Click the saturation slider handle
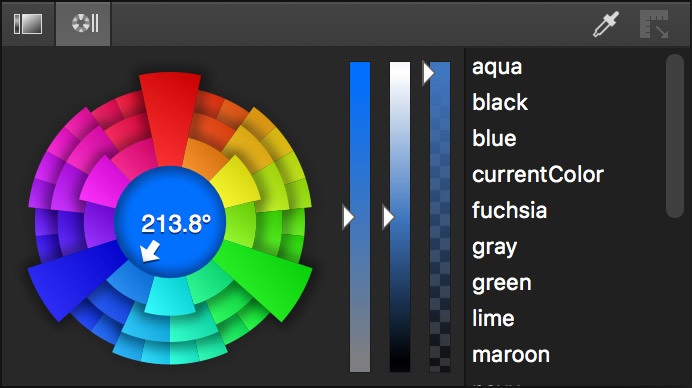This screenshot has height=388, width=692. (349, 217)
